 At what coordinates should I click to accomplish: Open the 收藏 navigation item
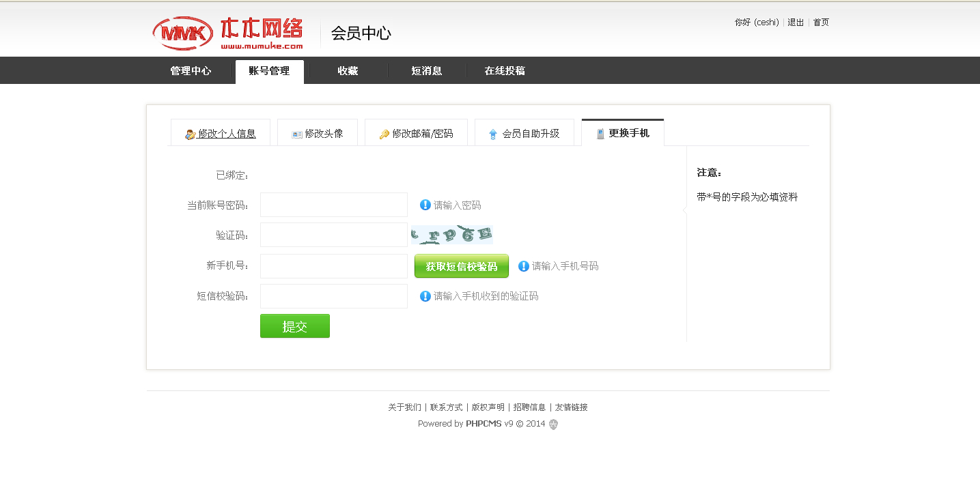click(348, 71)
